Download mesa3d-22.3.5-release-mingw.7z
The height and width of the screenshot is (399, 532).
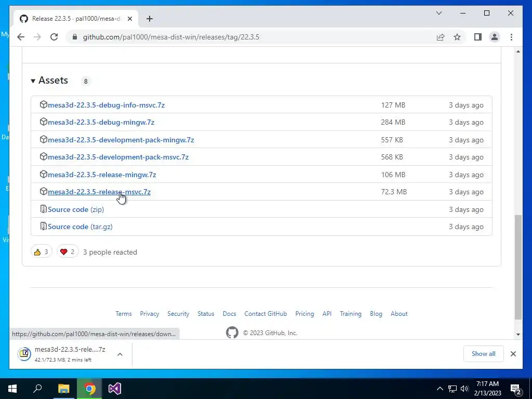[x=102, y=175]
